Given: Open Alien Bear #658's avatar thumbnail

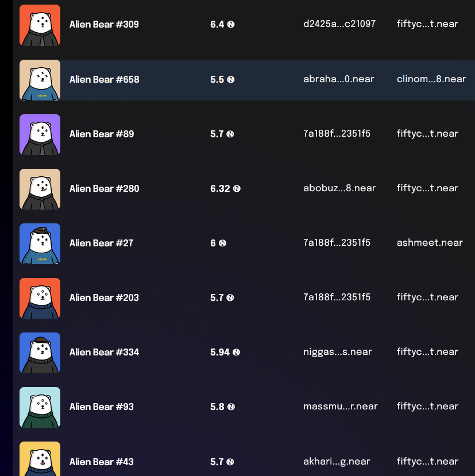Looking at the screenshot, I should (40, 79).
